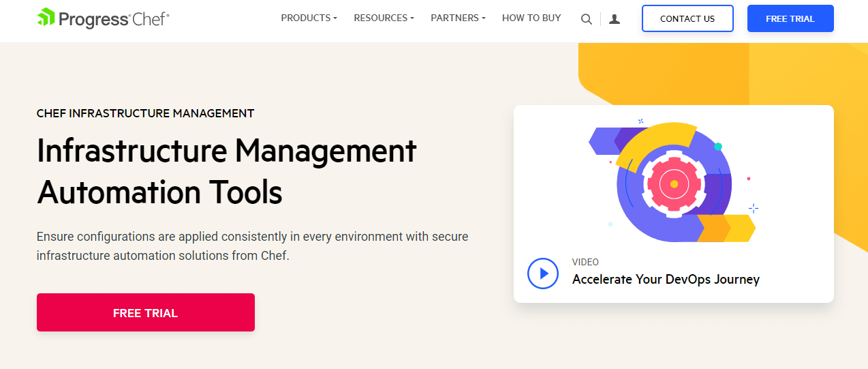Click the Progress Chef wordmark text
Viewport: 868px width, 369px height.
(x=114, y=19)
